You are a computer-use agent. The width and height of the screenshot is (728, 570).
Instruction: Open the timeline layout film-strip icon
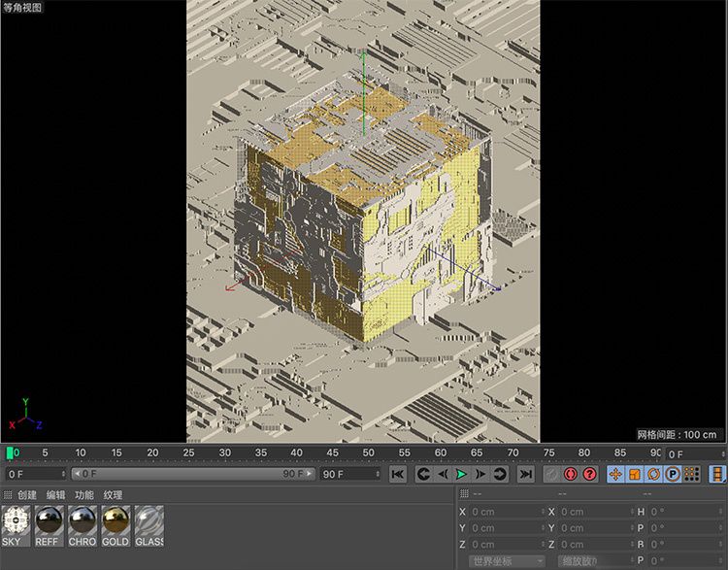[717, 474]
